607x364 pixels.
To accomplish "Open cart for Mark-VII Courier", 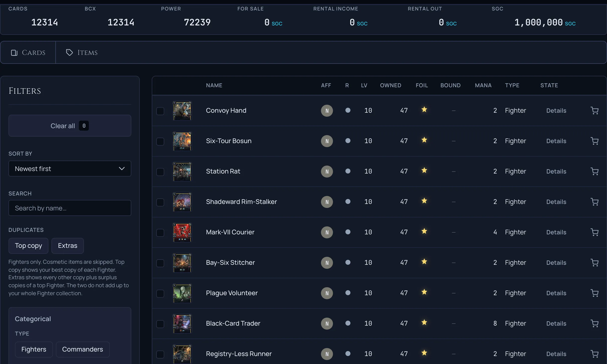I will coord(595,232).
